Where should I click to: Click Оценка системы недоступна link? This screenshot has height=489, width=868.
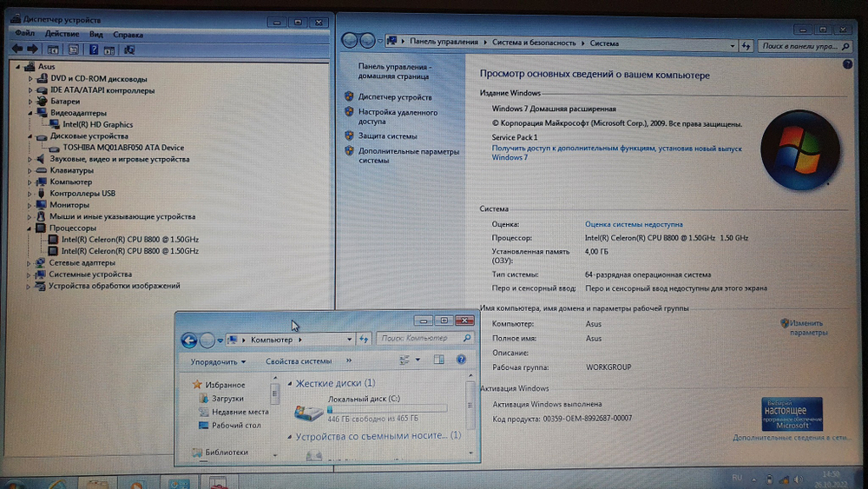634,224
